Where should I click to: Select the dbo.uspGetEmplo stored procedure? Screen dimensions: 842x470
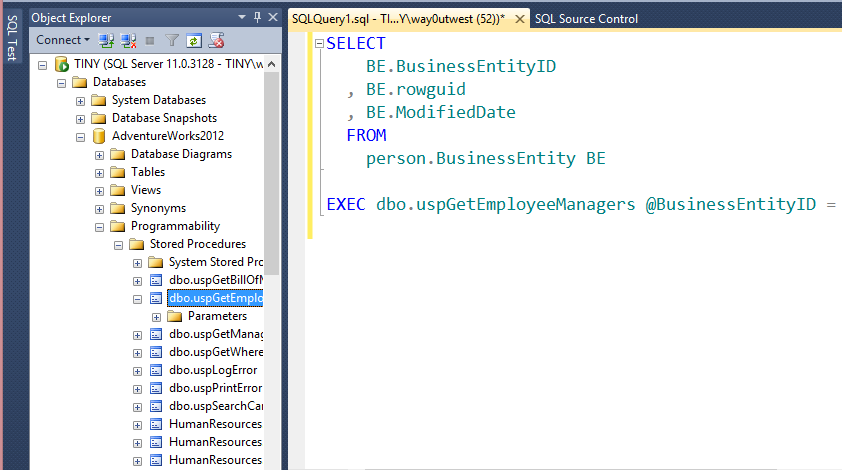pos(215,298)
